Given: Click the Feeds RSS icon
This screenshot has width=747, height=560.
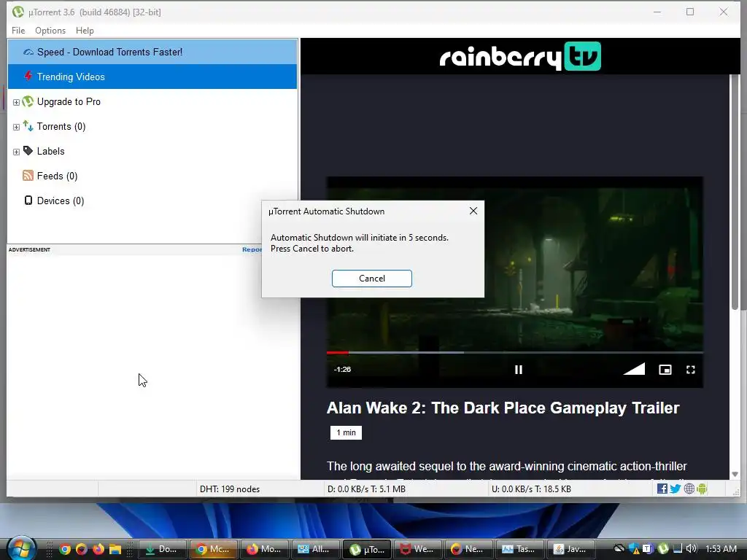Looking at the screenshot, I should click(28, 176).
